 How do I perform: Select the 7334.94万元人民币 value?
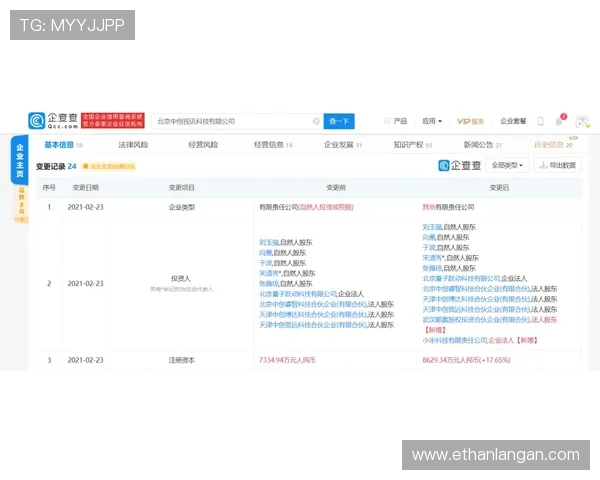[287, 360]
